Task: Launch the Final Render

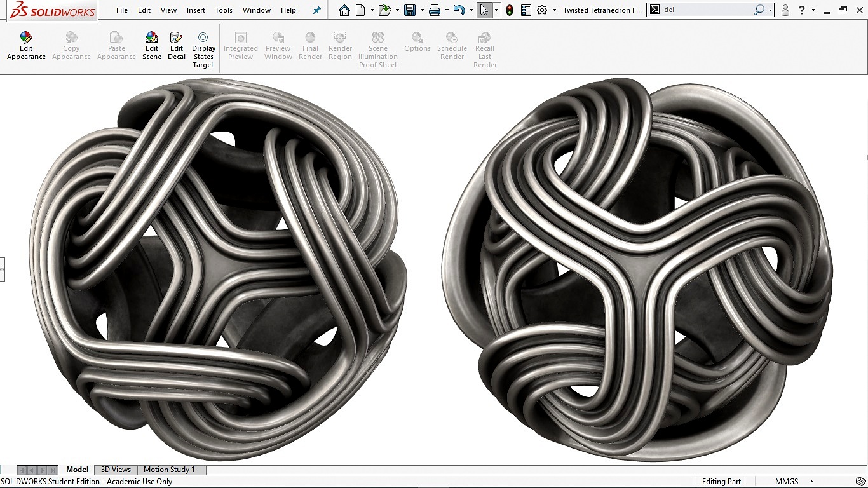Action: tap(310, 46)
